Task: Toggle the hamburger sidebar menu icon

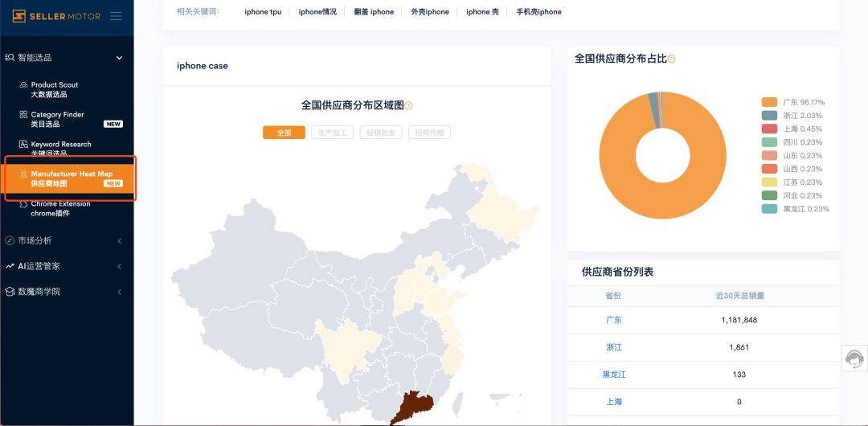Action: click(x=117, y=16)
